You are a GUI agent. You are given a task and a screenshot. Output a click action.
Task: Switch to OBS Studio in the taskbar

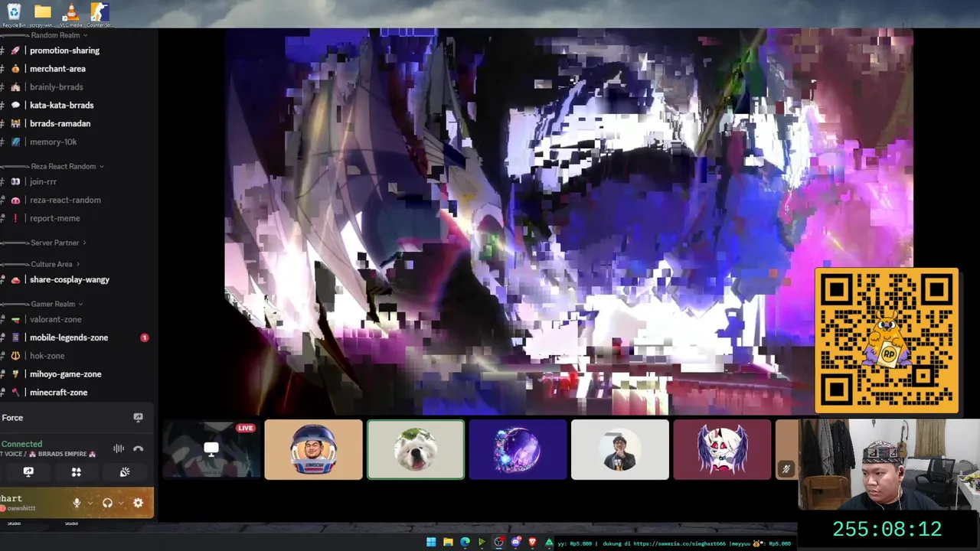tap(498, 543)
